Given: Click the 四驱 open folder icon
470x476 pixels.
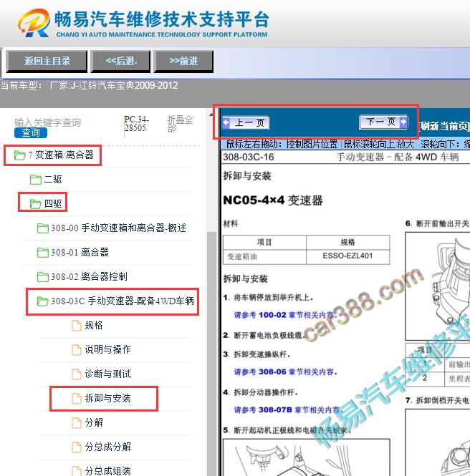Looking at the screenshot, I should pos(36,204).
